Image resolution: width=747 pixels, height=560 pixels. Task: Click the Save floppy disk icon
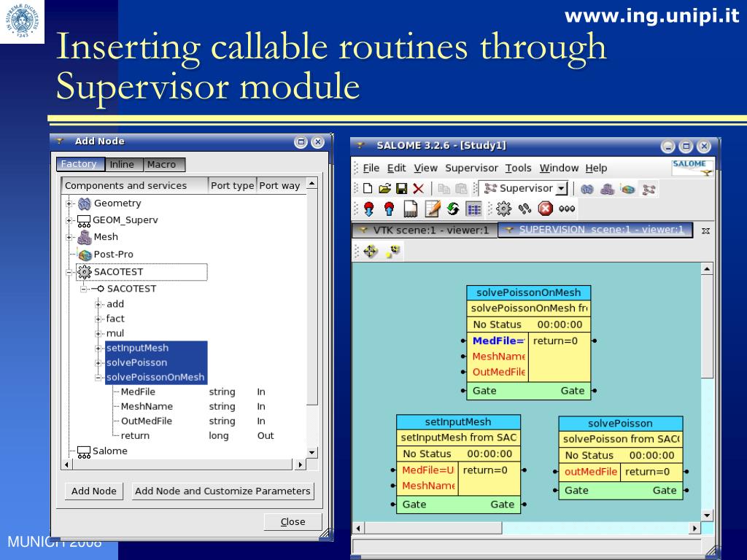402,189
